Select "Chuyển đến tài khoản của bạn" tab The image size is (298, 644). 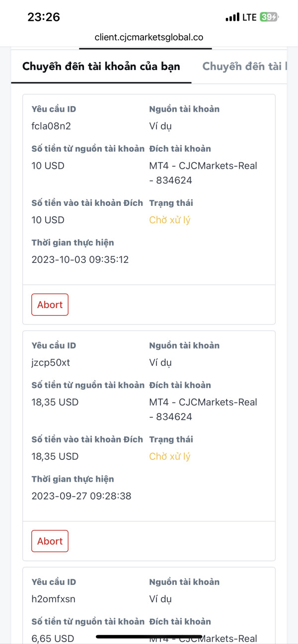(101, 66)
